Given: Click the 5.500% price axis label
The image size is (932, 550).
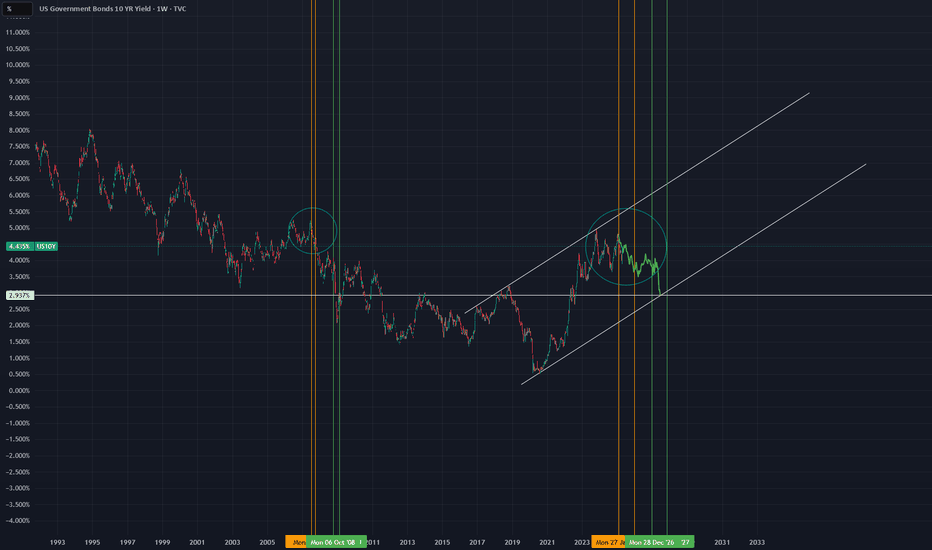Looking at the screenshot, I should (x=18, y=212).
